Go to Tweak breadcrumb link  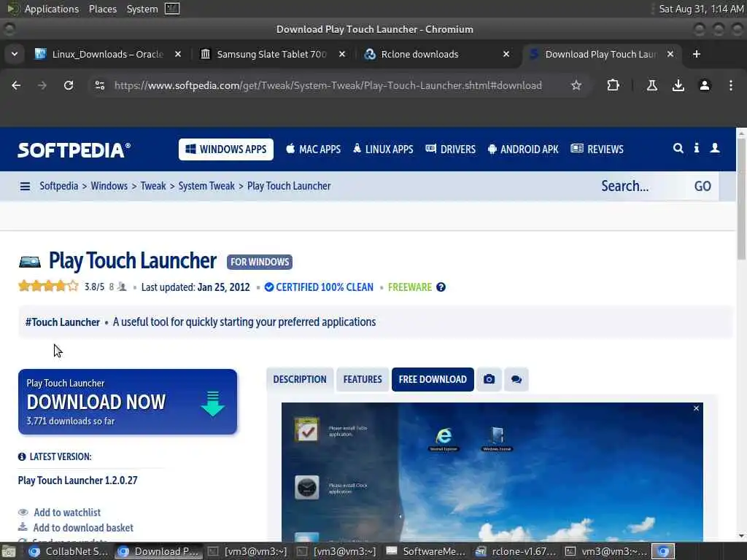[153, 186]
